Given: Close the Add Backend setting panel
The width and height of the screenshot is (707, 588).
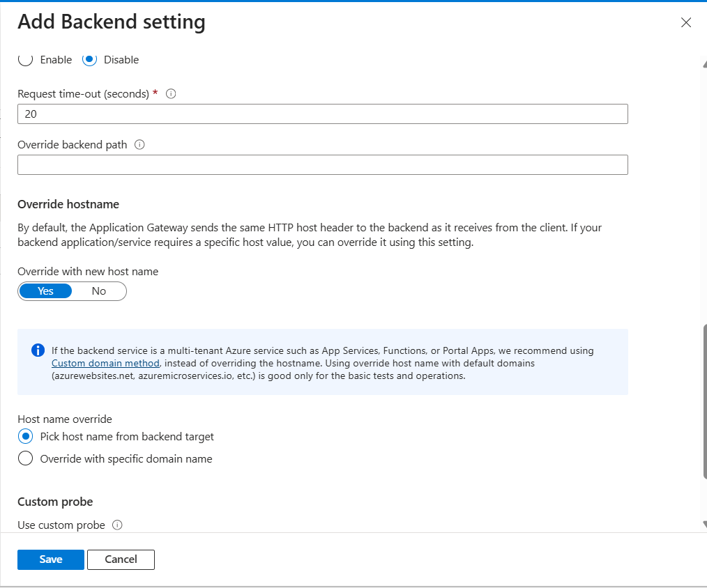Looking at the screenshot, I should pyautogui.click(x=686, y=22).
